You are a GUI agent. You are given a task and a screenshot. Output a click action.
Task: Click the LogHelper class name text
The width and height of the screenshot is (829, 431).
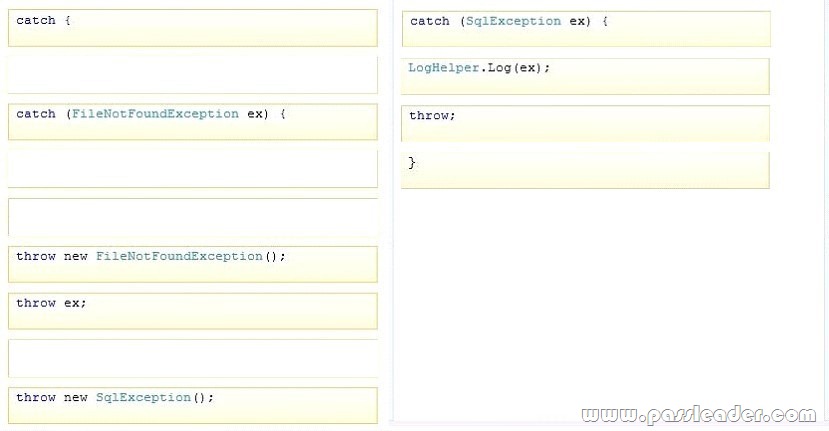(x=444, y=68)
